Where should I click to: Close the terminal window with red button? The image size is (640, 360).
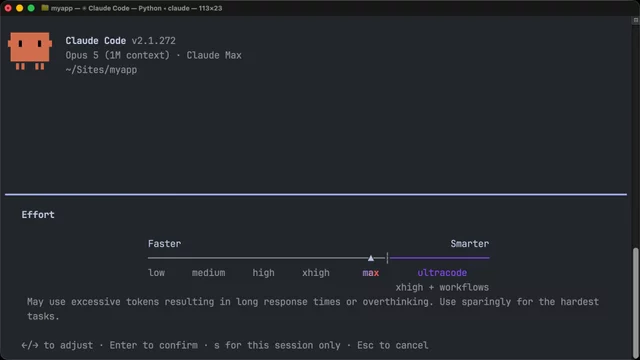tap(8, 8)
